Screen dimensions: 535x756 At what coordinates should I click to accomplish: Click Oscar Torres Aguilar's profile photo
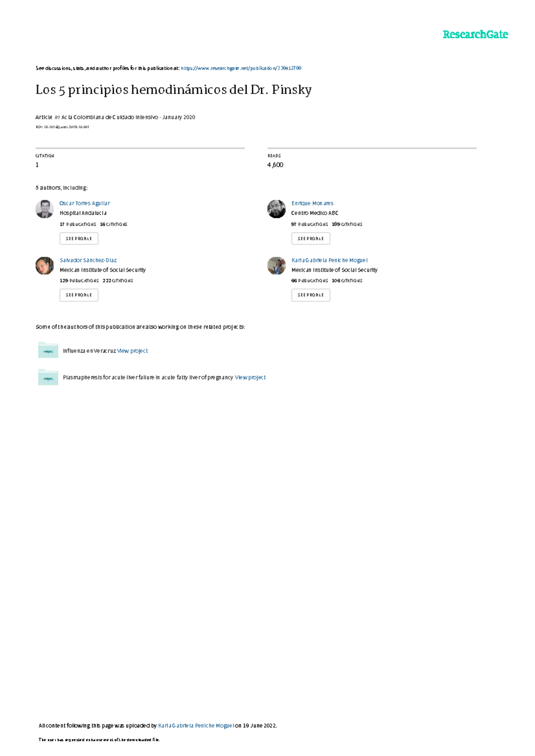(45, 209)
